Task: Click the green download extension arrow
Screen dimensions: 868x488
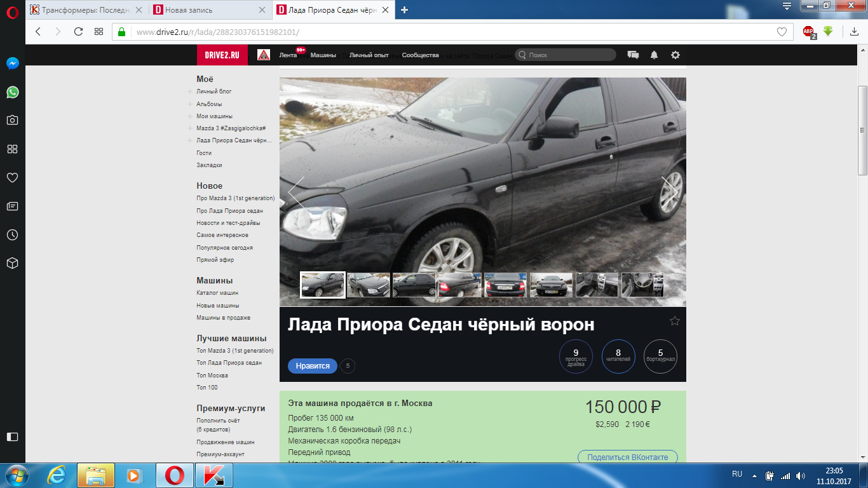Action: point(828,30)
